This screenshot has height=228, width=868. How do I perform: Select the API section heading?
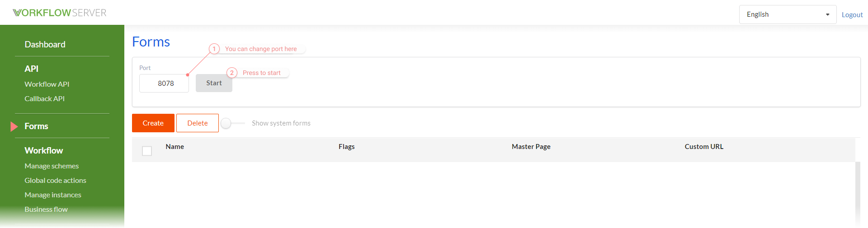pyautogui.click(x=31, y=69)
